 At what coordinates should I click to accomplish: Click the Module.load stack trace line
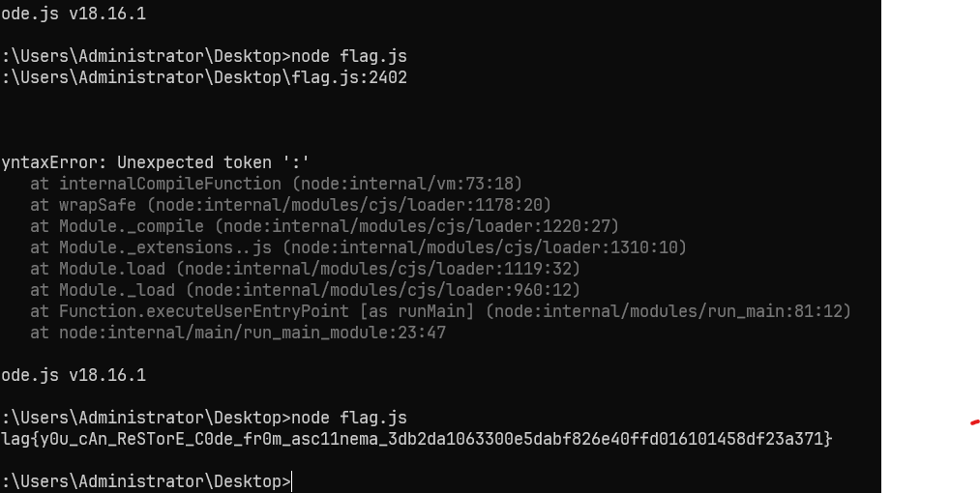coord(305,269)
